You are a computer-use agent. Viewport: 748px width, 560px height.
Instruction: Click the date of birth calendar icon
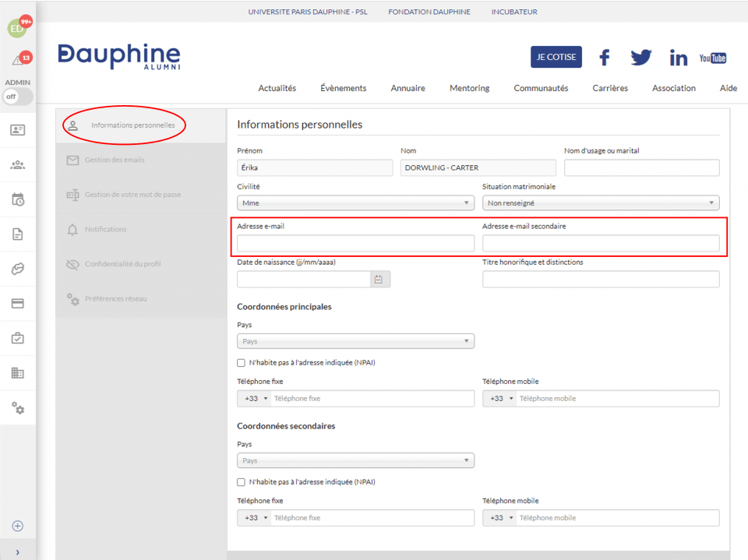[379, 280]
